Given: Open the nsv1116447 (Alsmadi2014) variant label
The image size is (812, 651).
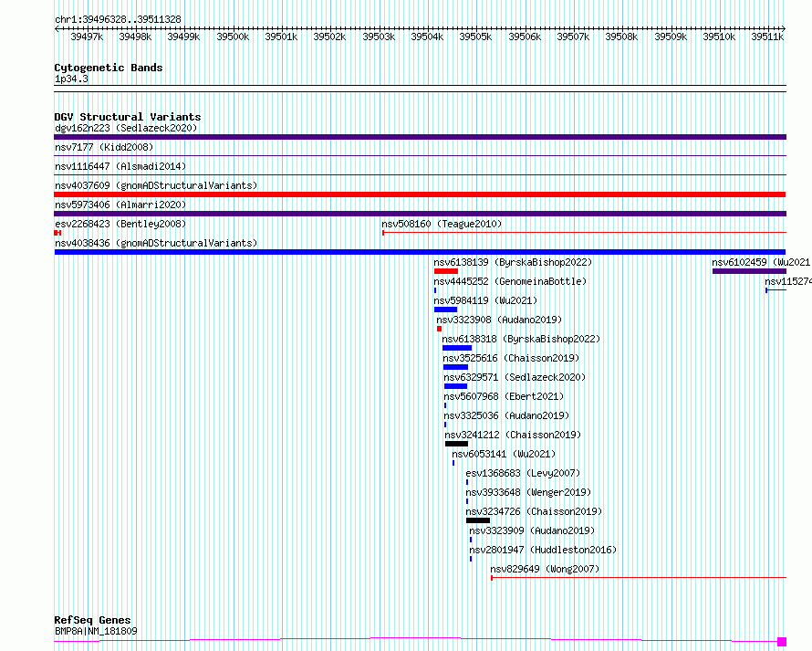Looking at the screenshot, I should tap(120, 166).
